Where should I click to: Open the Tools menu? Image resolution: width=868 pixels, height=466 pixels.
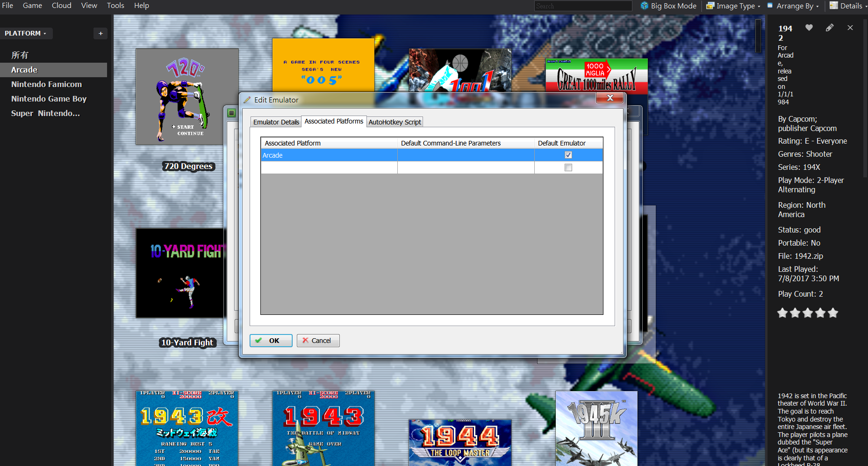(x=115, y=6)
